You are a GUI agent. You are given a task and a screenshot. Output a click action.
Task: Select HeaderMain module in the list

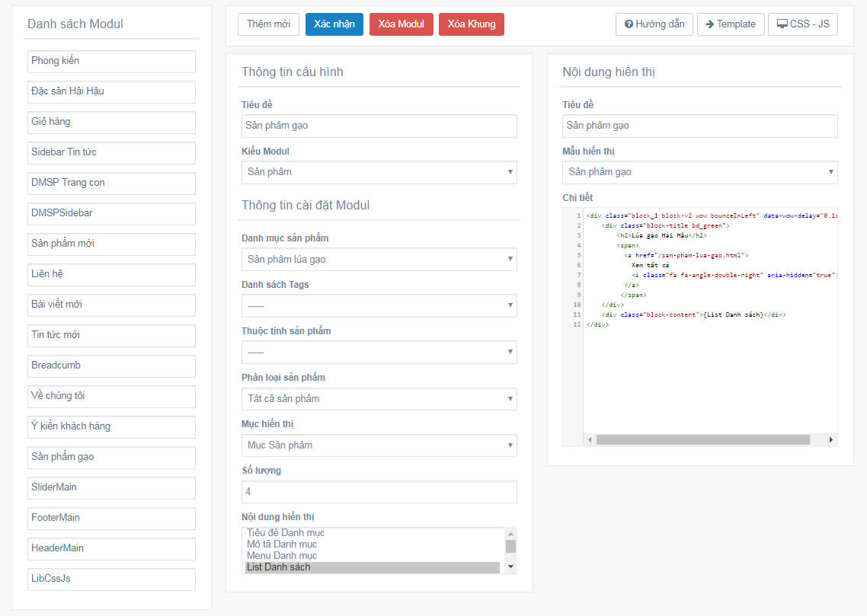111,548
